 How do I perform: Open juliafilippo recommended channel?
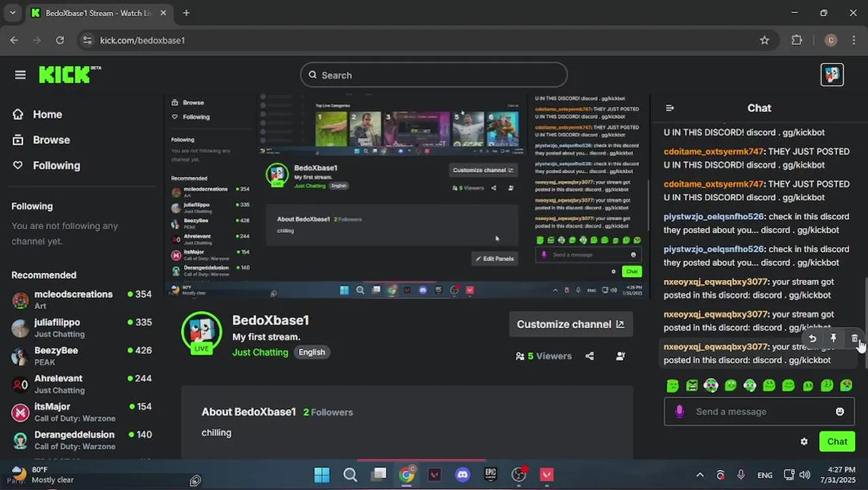82,327
